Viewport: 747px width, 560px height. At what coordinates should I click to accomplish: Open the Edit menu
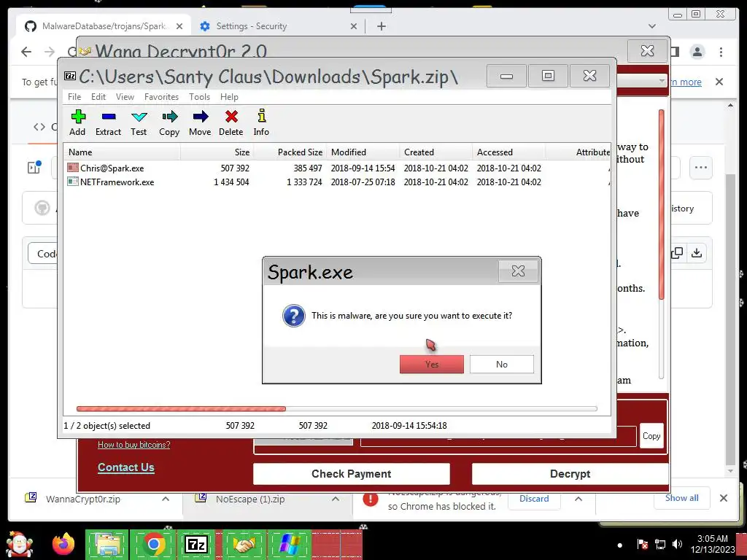tap(98, 97)
